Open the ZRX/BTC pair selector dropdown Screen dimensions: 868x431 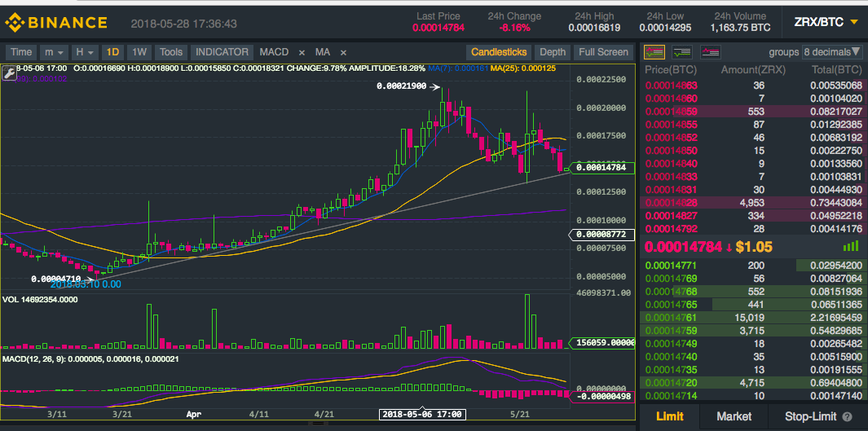pyautogui.click(x=826, y=22)
